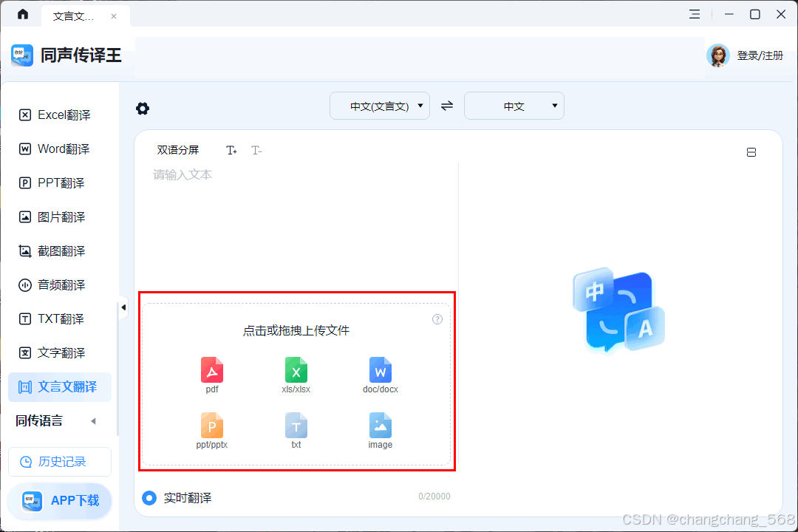Open settings gear icon
798x532 pixels.
(x=143, y=109)
